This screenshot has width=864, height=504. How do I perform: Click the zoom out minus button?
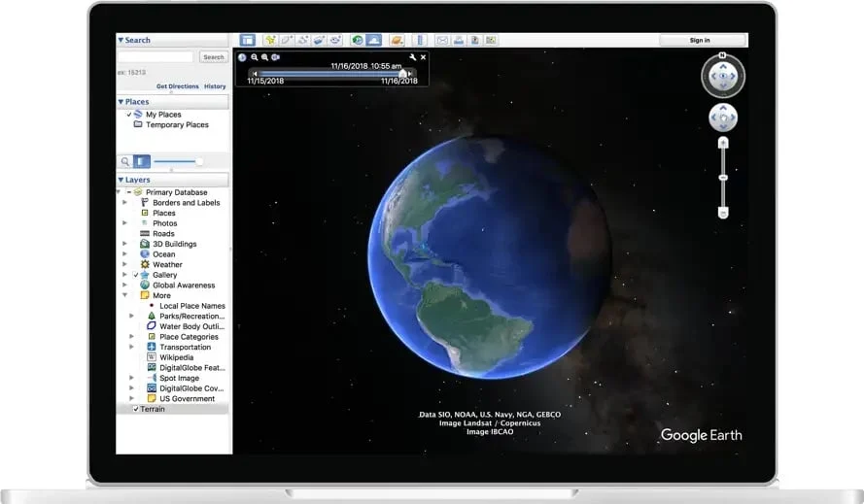click(723, 213)
